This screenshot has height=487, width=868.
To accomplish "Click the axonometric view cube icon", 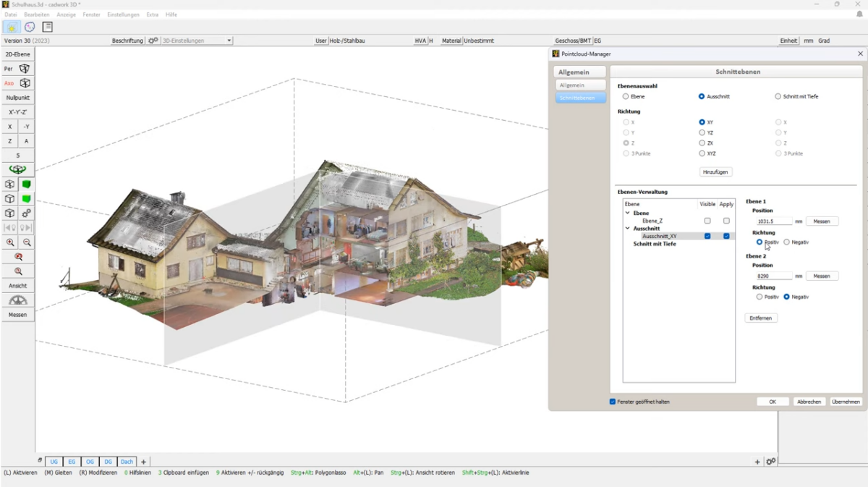I will [x=25, y=83].
